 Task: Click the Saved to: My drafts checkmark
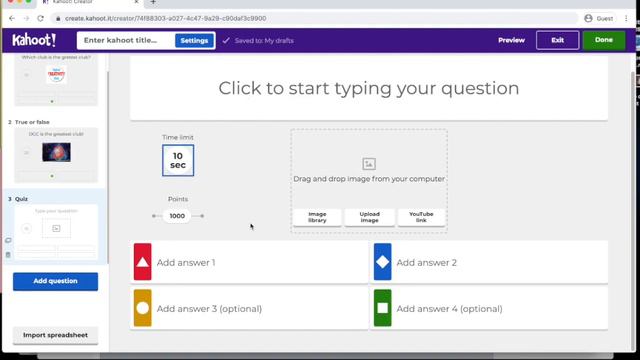(x=226, y=40)
